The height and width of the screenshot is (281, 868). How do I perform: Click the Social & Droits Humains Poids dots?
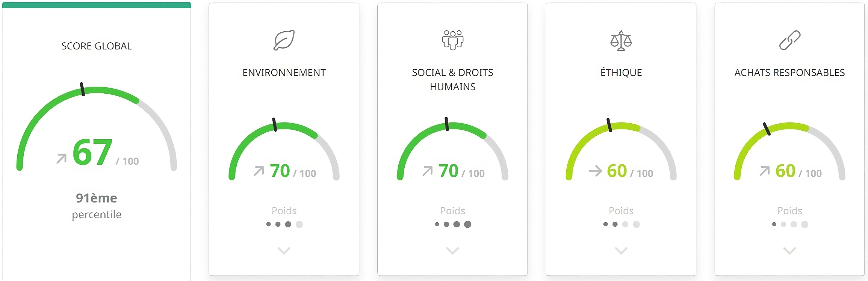click(x=453, y=224)
